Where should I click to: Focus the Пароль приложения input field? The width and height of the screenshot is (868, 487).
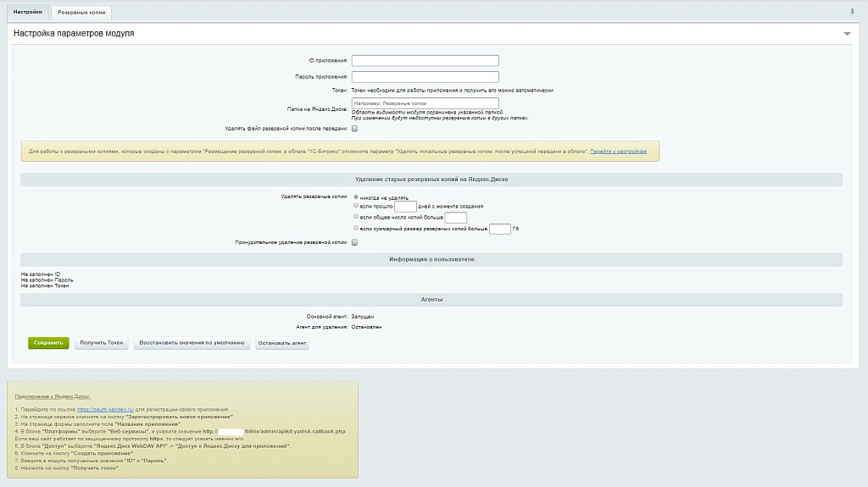[x=426, y=76]
